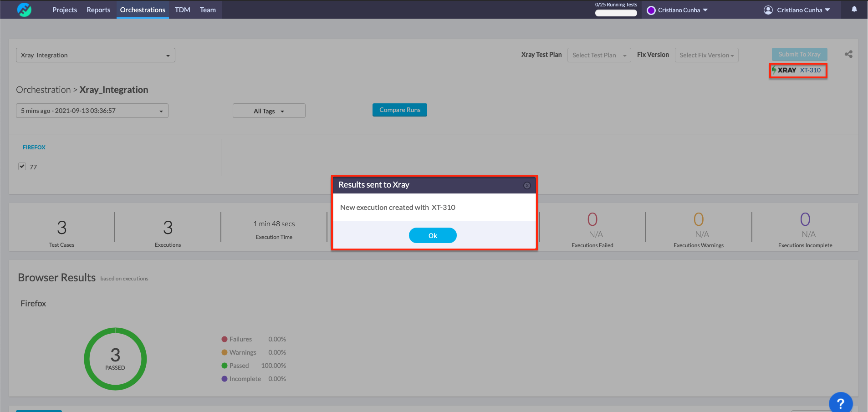The image size is (868, 412).
Task: Click the Executions count 3
Action: (168, 227)
